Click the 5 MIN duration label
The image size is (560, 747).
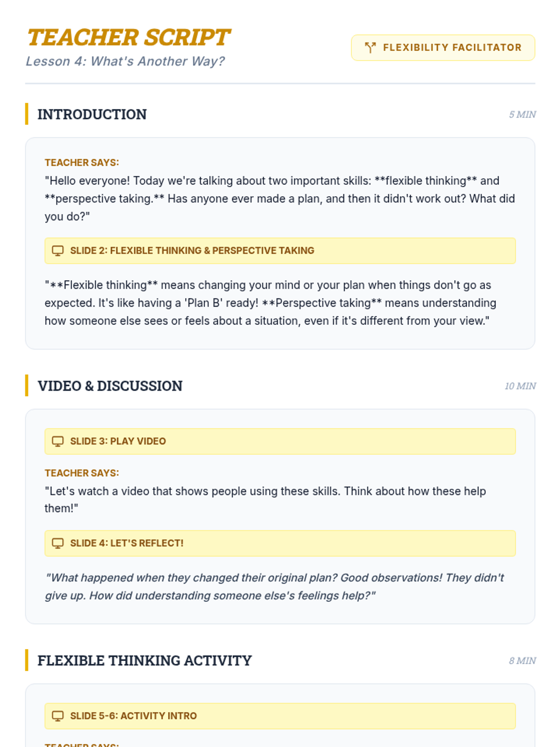522,114
